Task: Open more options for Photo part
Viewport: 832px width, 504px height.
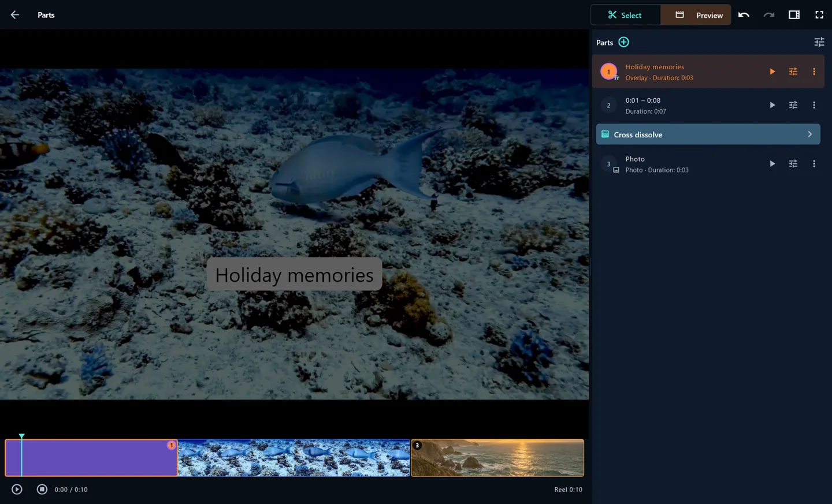Action: 814,164
